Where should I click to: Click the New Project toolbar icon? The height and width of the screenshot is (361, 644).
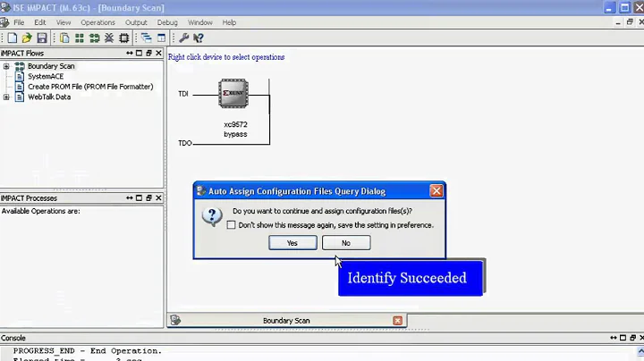[x=12, y=38]
